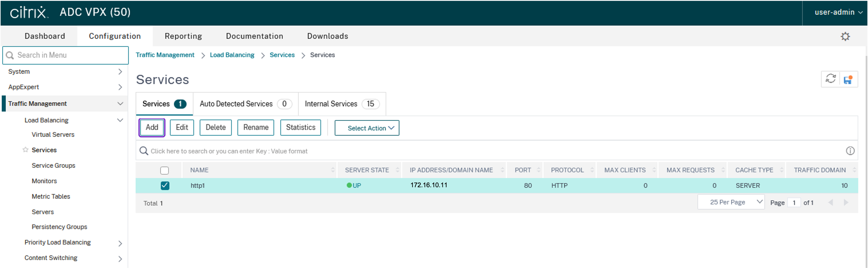Click the info icon beside search bar
The height and width of the screenshot is (268, 868).
[850, 151]
